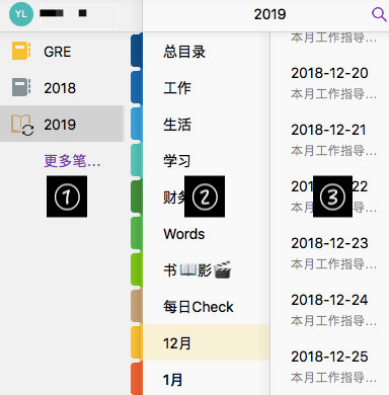Open the 总目录 section

point(206,52)
